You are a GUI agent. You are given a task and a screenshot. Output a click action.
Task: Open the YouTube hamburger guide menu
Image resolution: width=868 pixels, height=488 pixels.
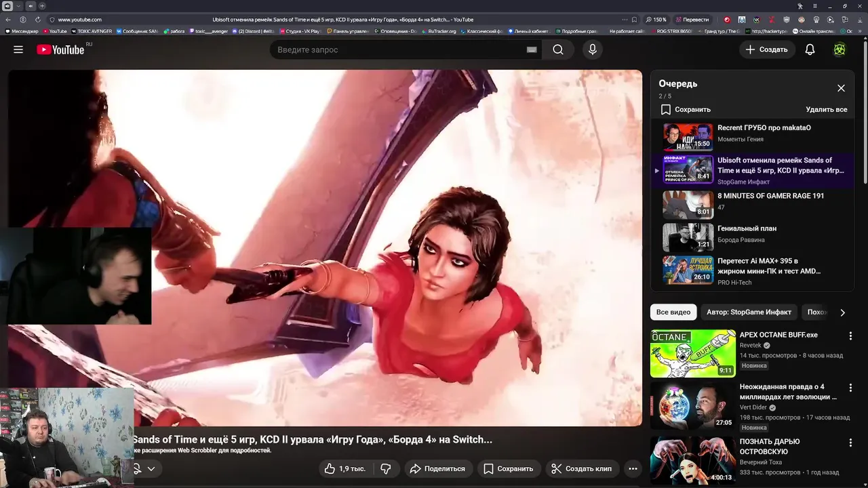(x=18, y=49)
